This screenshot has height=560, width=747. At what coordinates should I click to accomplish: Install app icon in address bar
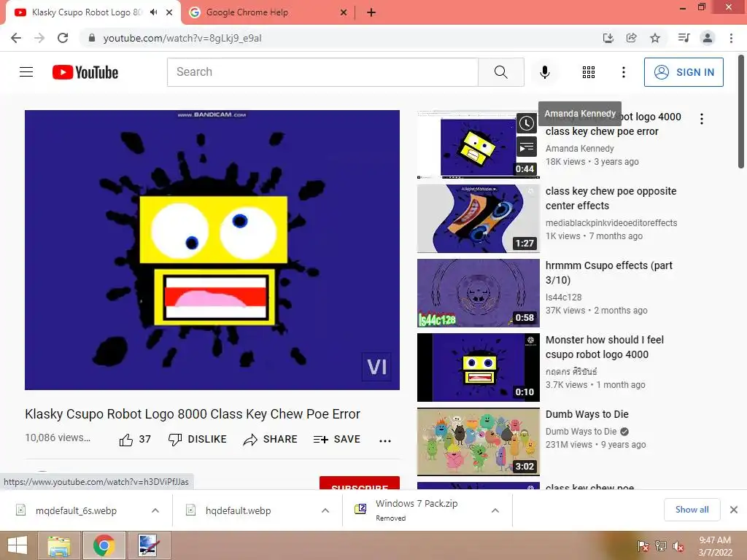point(608,38)
